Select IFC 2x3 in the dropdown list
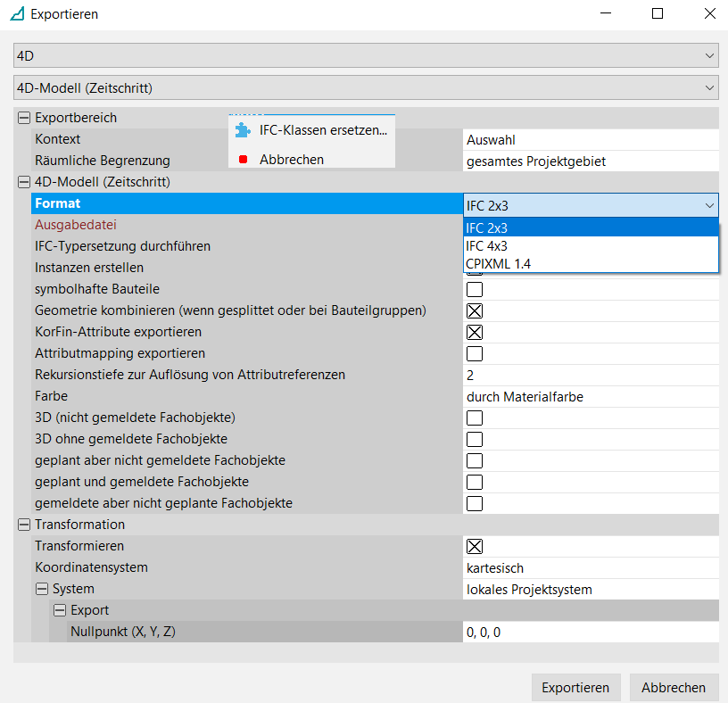 click(591, 228)
